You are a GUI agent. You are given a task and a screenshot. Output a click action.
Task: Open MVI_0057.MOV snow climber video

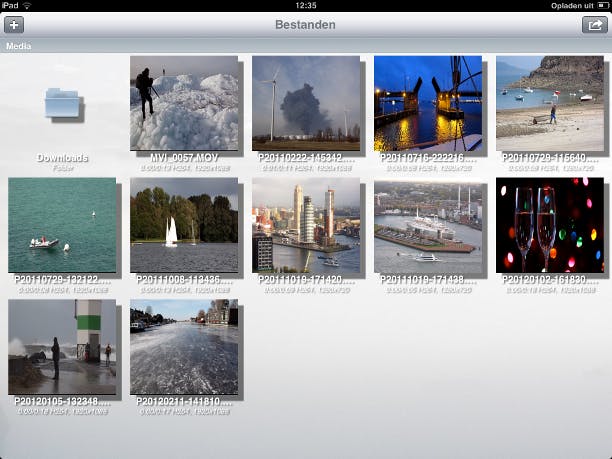pyautogui.click(x=184, y=103)
